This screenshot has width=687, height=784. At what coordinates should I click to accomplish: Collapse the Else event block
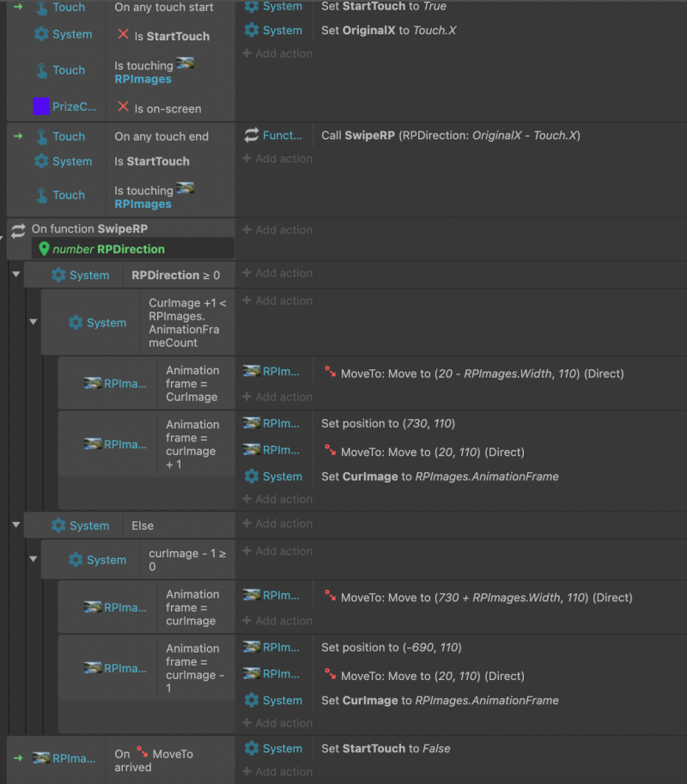pos(15,524)
